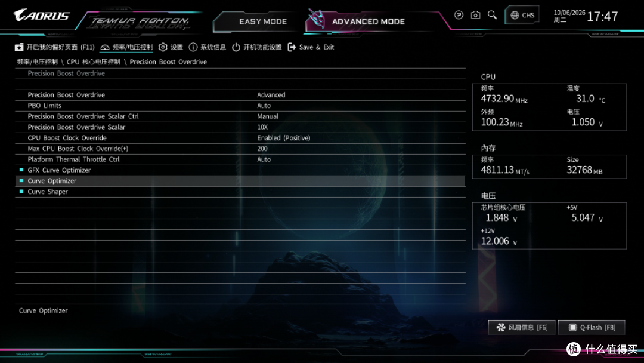Click the +12V 12.006 V reading
644x363 pixels.
(x=499, y=241)
